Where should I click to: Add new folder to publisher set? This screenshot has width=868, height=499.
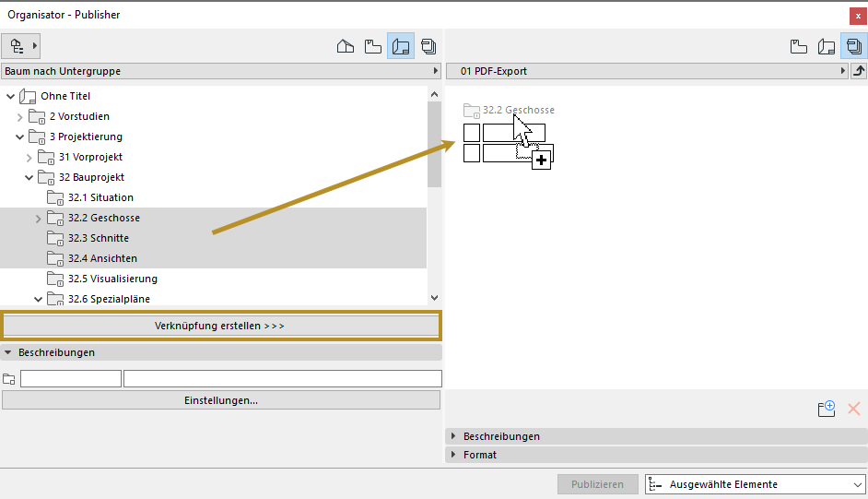pos(827,409)
